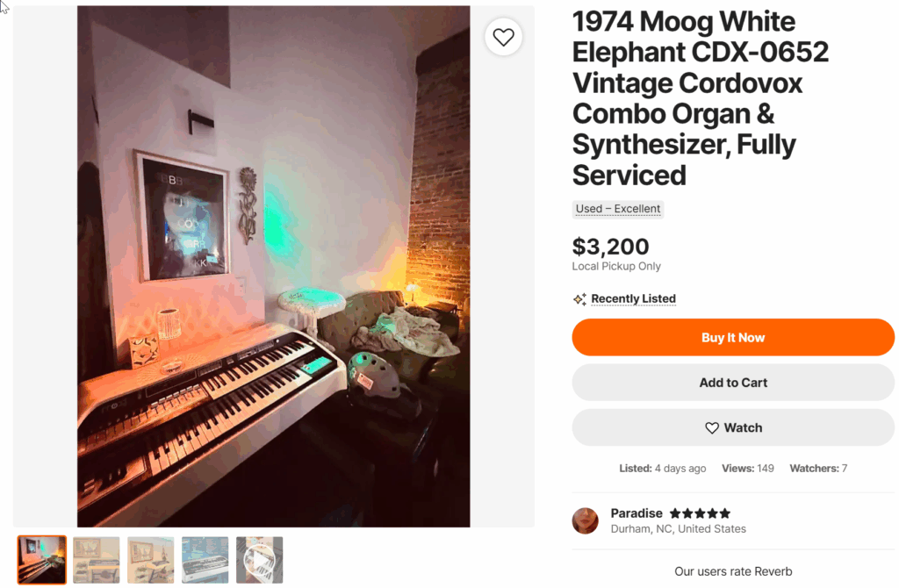
Task: Add the Moog organ to cart
Action: (733, 383)
